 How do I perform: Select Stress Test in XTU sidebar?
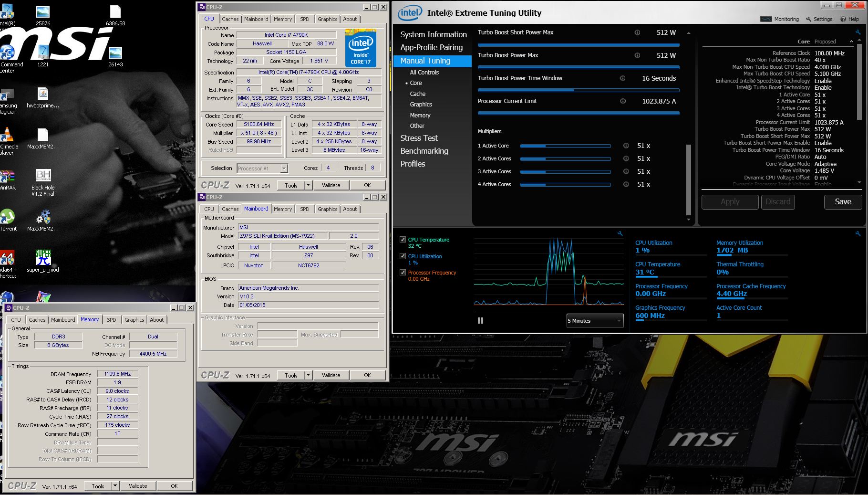tap(419, 138)
